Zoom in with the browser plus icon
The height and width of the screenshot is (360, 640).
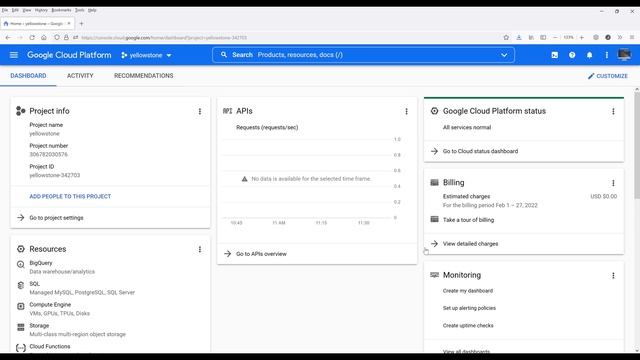tap(582, 38)
